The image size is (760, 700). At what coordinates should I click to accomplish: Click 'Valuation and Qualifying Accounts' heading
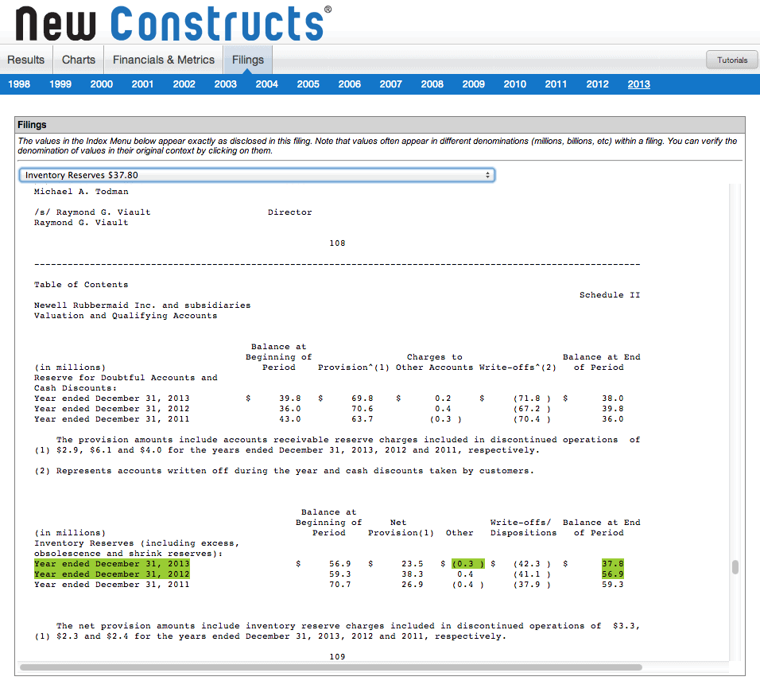[x=126, y=316]
